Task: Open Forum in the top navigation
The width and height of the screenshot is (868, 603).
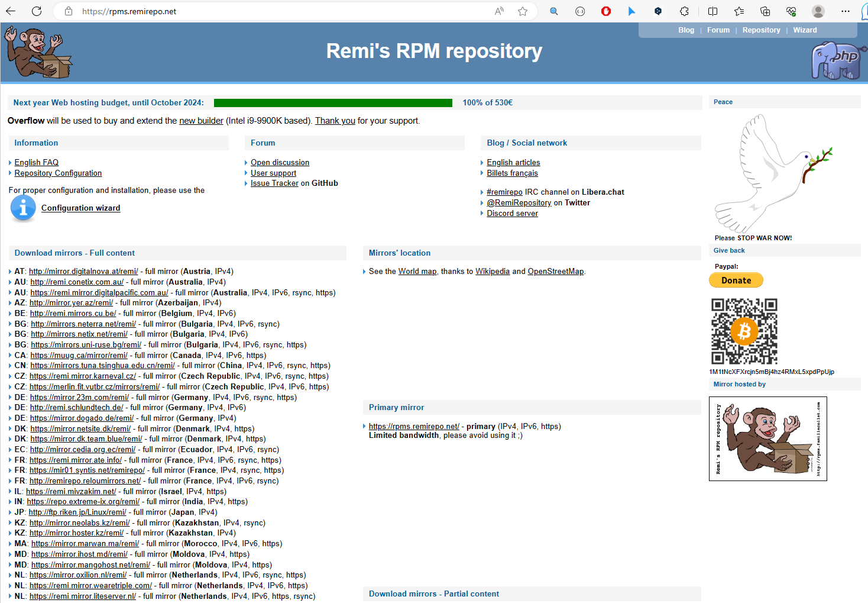Action: (x=718, y=30)
